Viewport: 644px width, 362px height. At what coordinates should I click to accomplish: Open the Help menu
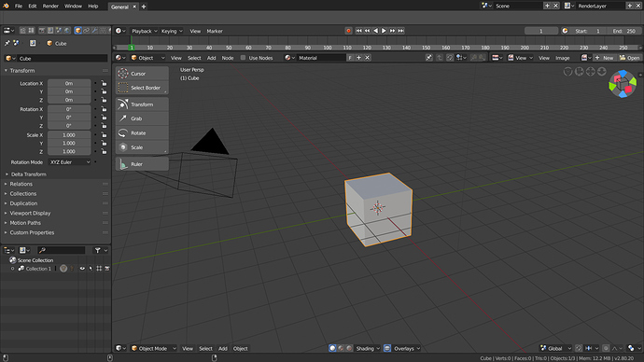point(93,6)
